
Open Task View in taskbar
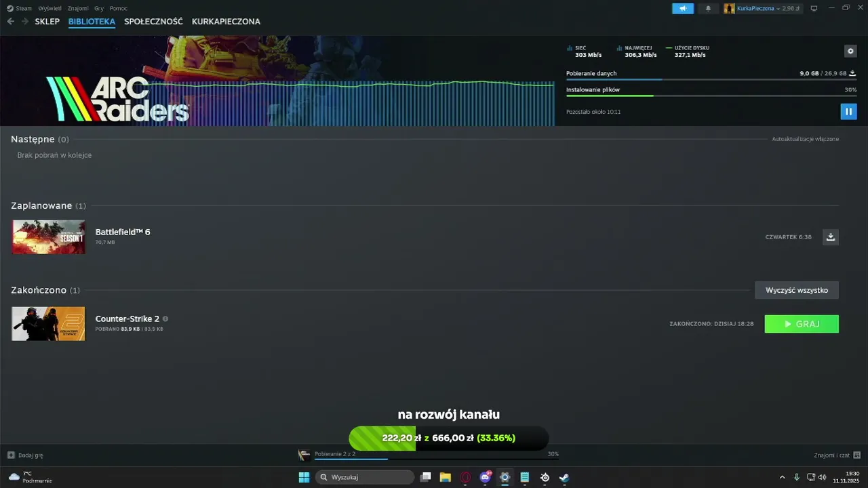tap(426, 477)
